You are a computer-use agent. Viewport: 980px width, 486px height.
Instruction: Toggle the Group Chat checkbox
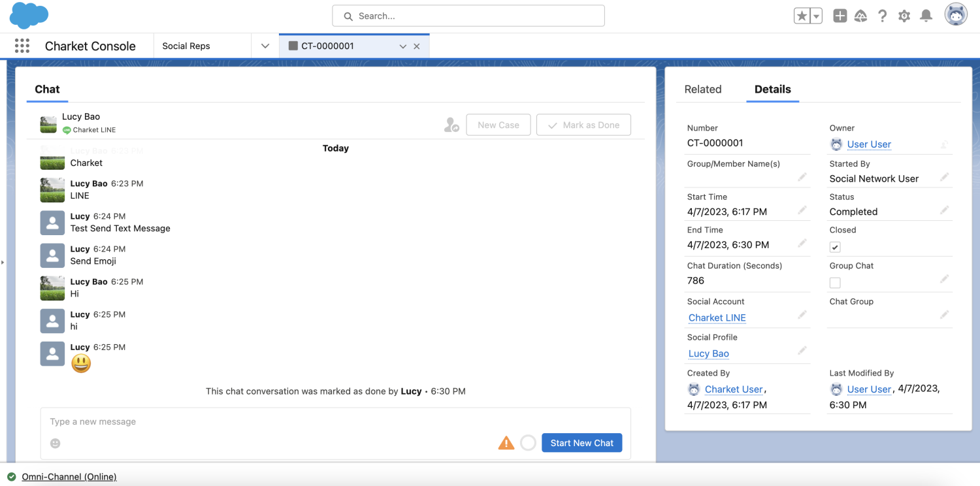(x=835, y=283)
